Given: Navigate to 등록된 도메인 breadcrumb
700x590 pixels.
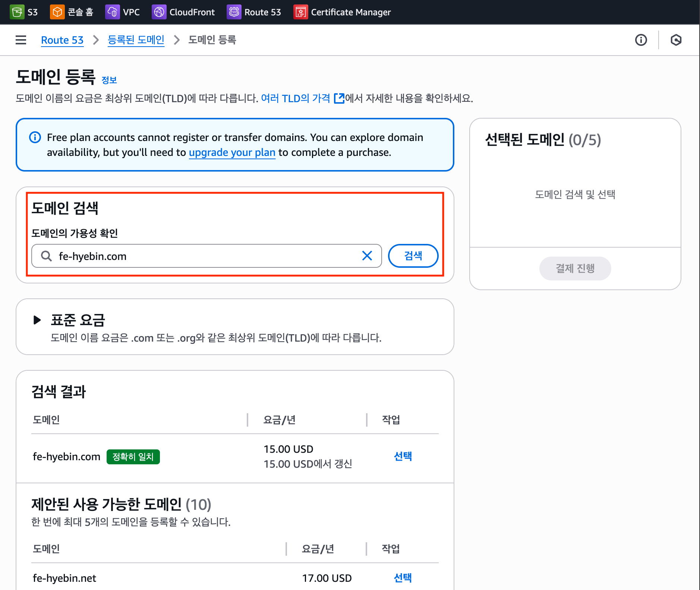Looking at the screenshot, I should (136, 40).
